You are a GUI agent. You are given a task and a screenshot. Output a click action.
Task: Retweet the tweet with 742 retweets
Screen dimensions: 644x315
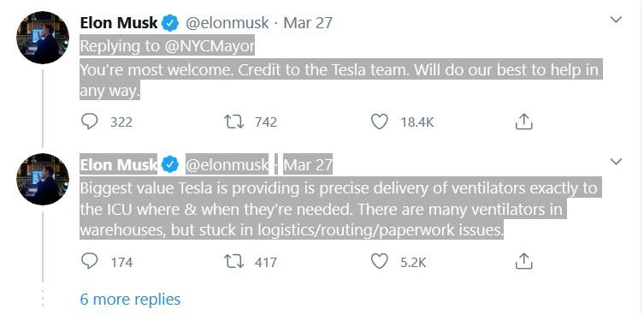(x=233, y=122)
